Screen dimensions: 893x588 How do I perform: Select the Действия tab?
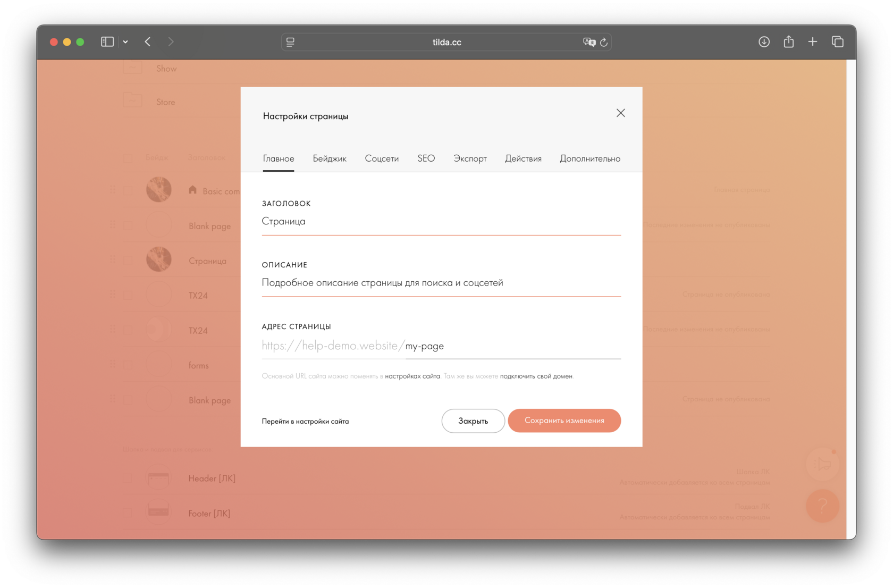(x=523, y=158)
